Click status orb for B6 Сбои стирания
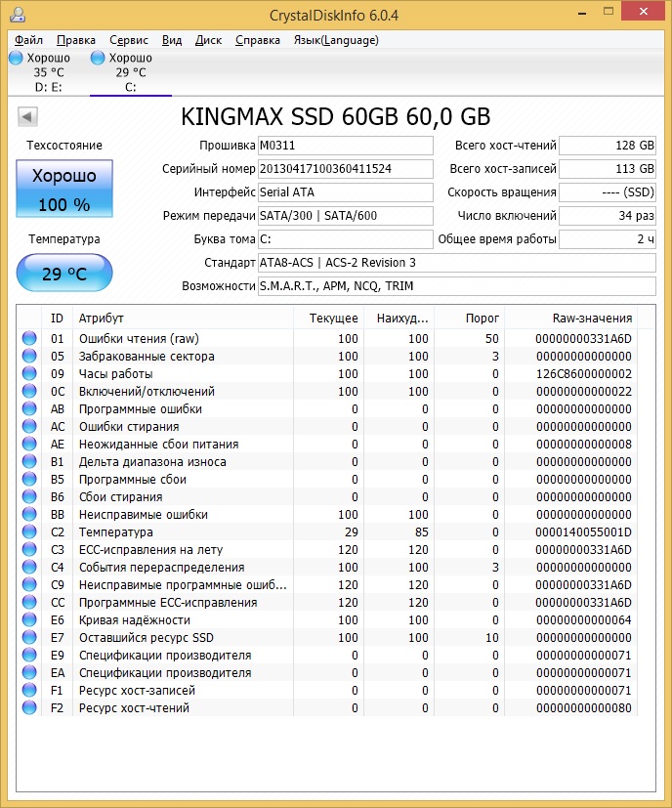 [29, 496]
